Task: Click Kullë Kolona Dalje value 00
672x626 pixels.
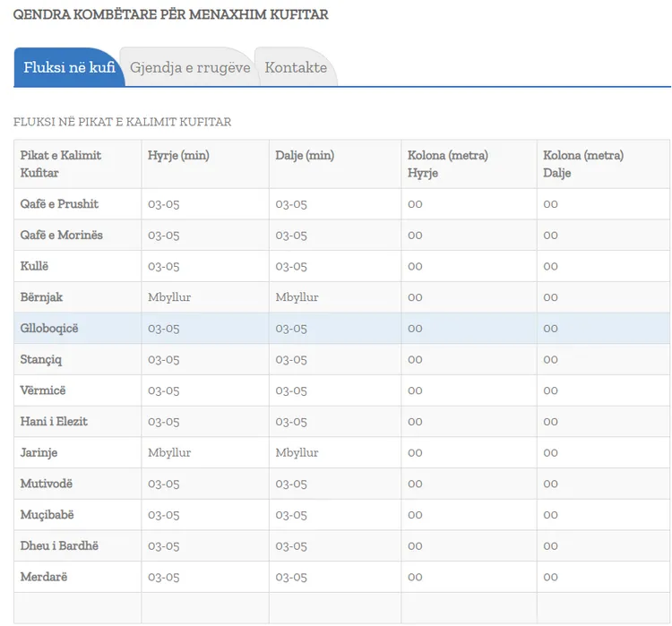Action: tap(550, 267)
